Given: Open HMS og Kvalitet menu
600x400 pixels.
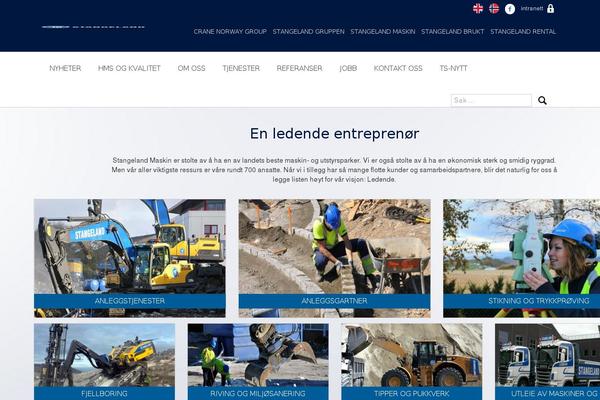Looking at the screenshot, I should pyautogui.click(x=129, y=68).
